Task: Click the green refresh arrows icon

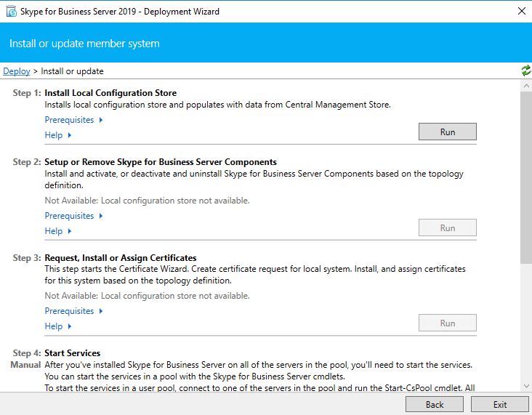Action: point(526,70)
